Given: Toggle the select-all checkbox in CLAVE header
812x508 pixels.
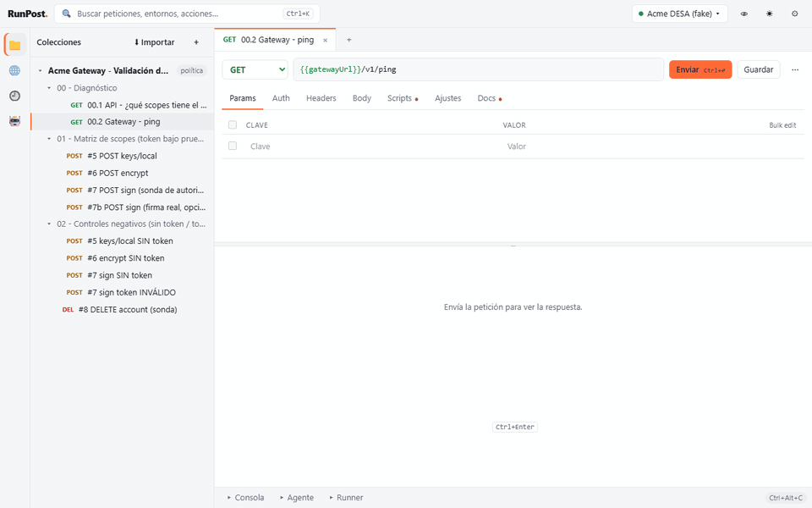Looking at the screenshot, I should [x=233, y=125].
